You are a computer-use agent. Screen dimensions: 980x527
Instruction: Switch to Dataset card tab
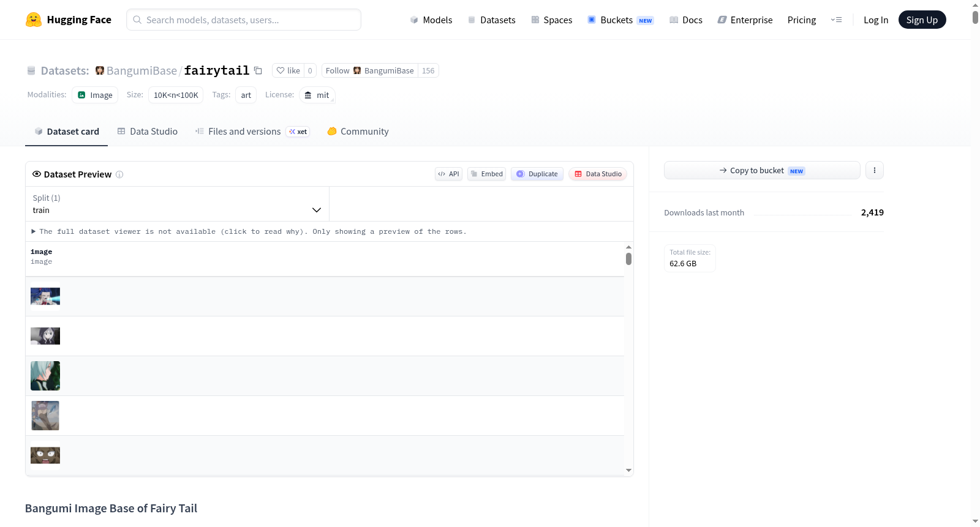coord(66,132)
